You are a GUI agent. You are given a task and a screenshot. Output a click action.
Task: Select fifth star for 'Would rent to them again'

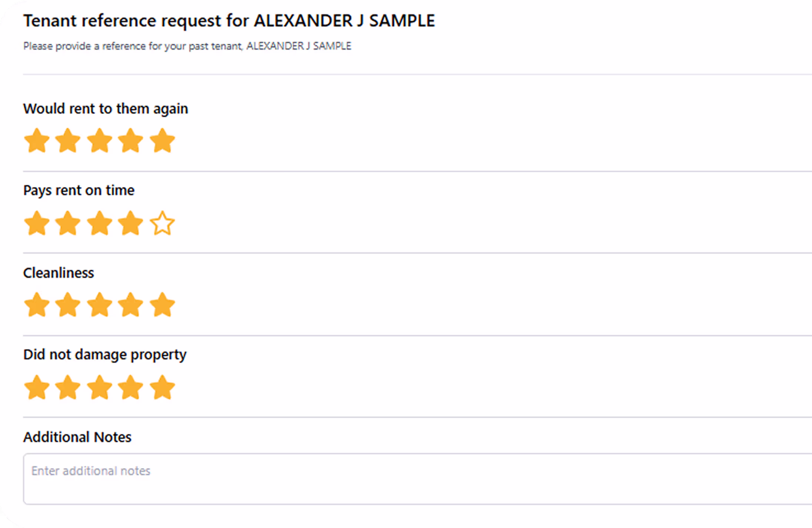(162, 141)
